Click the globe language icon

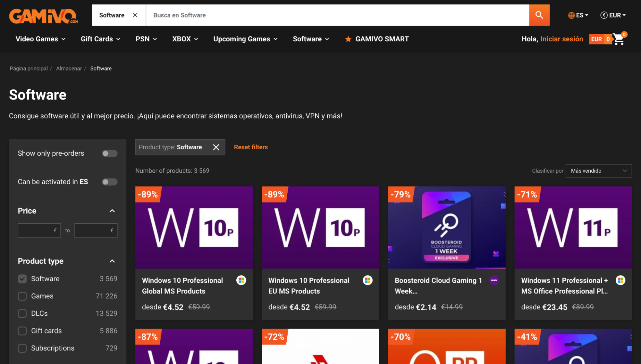pos(571,15)
